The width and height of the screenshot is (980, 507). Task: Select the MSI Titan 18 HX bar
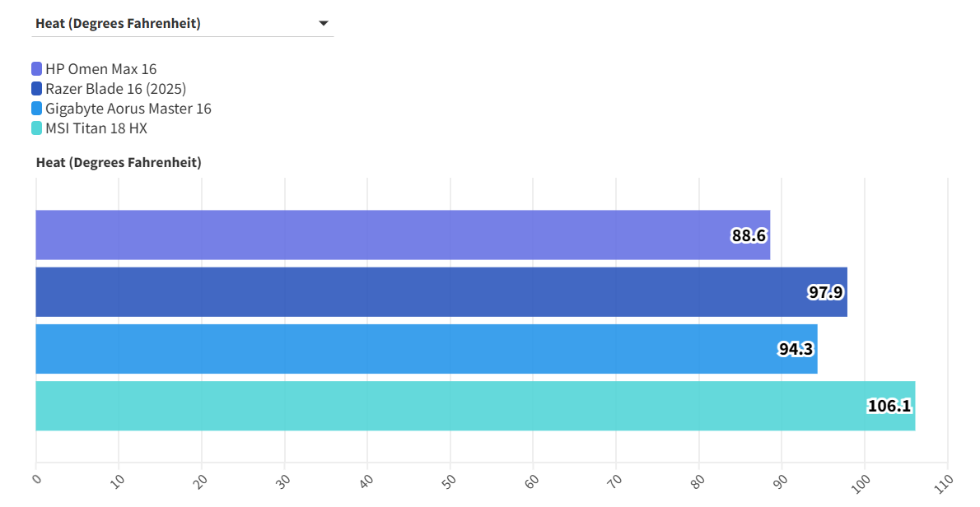point(445,406)
